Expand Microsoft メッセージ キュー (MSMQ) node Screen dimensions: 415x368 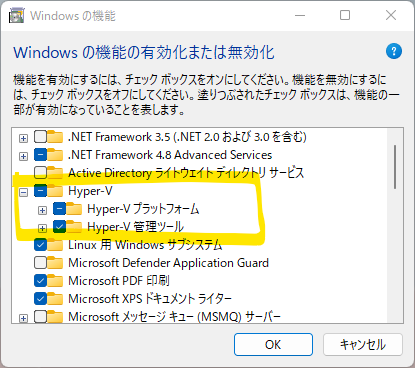pyautogui.click(x=23, y=319)
